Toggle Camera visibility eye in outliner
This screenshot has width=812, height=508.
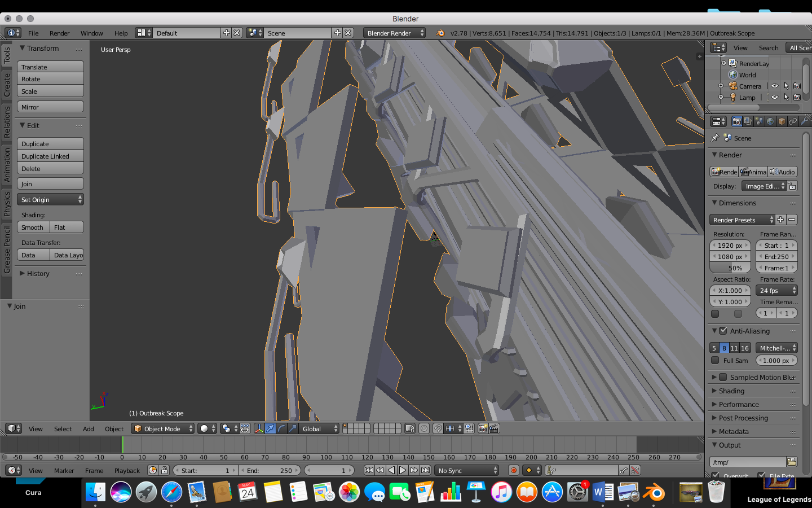[775, 86]
